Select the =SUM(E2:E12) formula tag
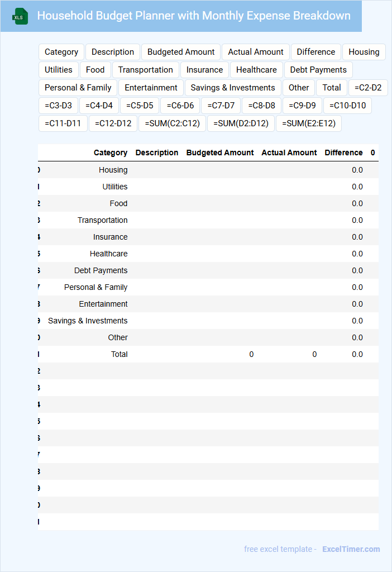This screenshot has height=572, width=392. [x=309, y=123]
